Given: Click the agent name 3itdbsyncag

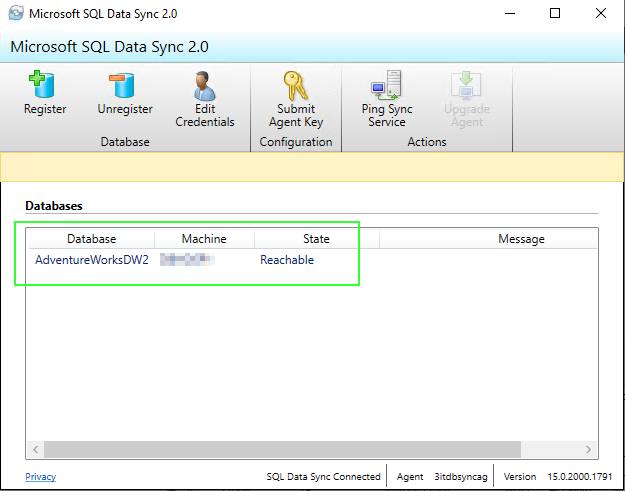Looking at the screenshot, I should click(461, 477).
